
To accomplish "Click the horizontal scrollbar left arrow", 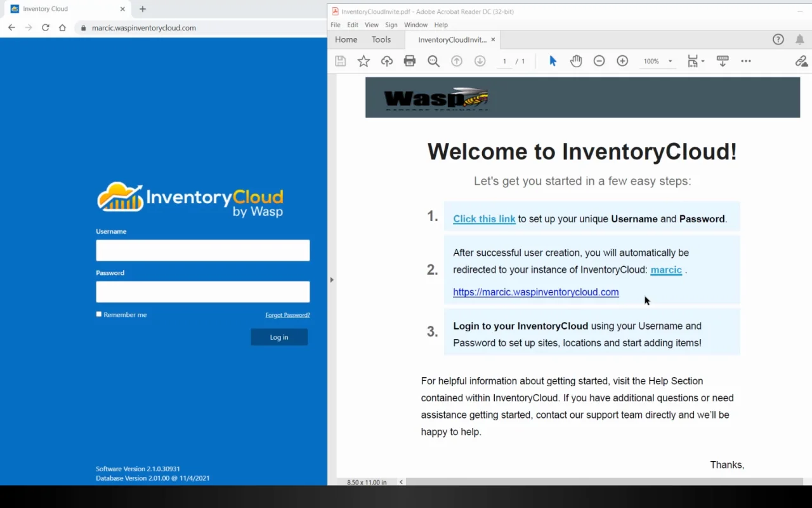I will point(401,482).
